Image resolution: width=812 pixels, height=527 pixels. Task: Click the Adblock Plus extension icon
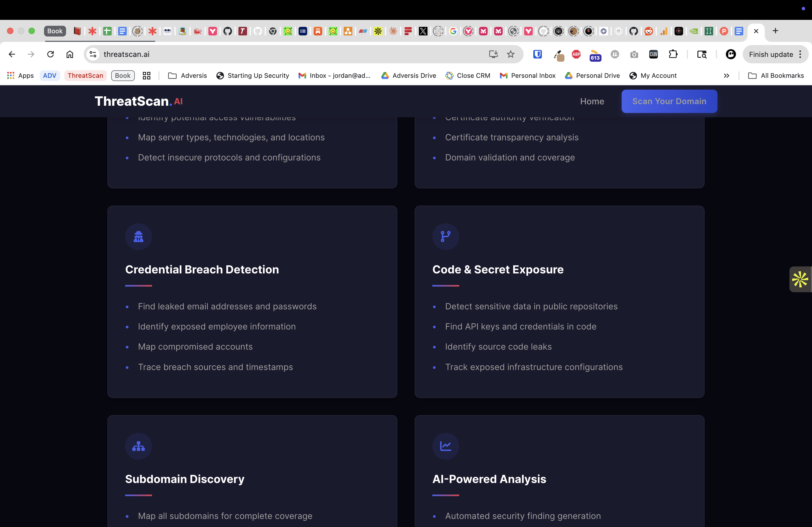click(576, 54)
